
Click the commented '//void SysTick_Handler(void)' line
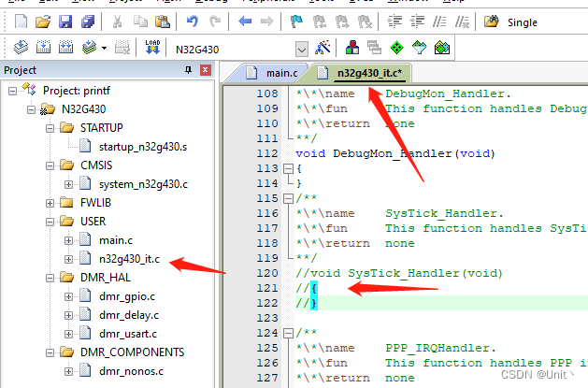coord(399,273)
